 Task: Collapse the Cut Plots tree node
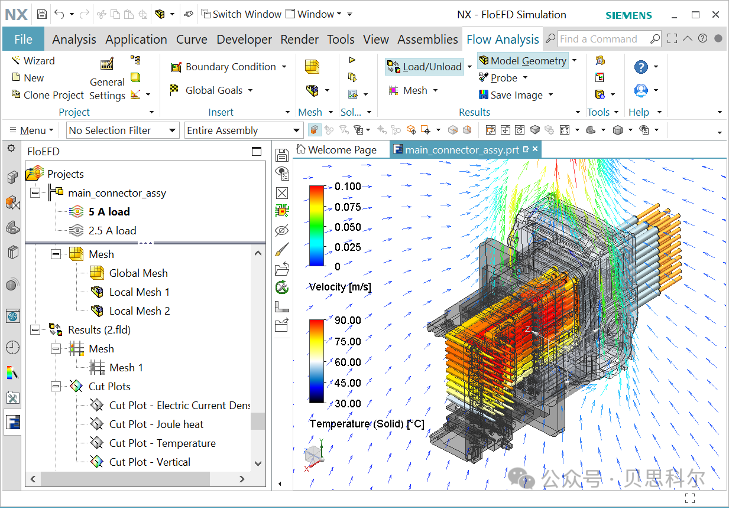click(56, 386)
